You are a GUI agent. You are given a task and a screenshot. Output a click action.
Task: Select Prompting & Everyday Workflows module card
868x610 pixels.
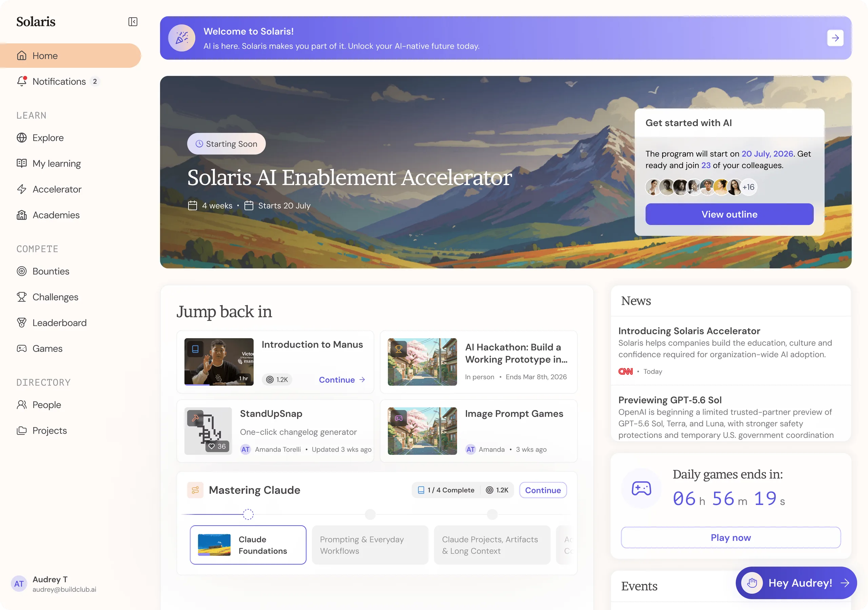click(370, 545)
